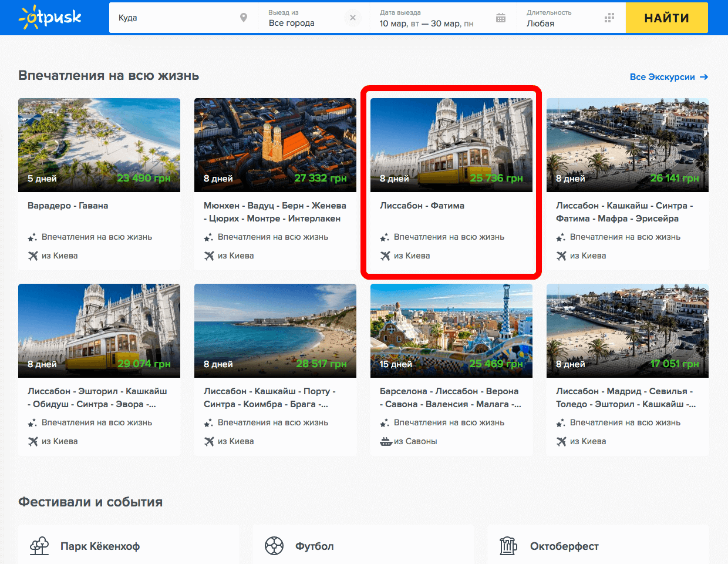Viewport: 728px width, 564px height.
Task: Open the Лиссабон - Фатима tram thumbnail
Action: [451, 145]
